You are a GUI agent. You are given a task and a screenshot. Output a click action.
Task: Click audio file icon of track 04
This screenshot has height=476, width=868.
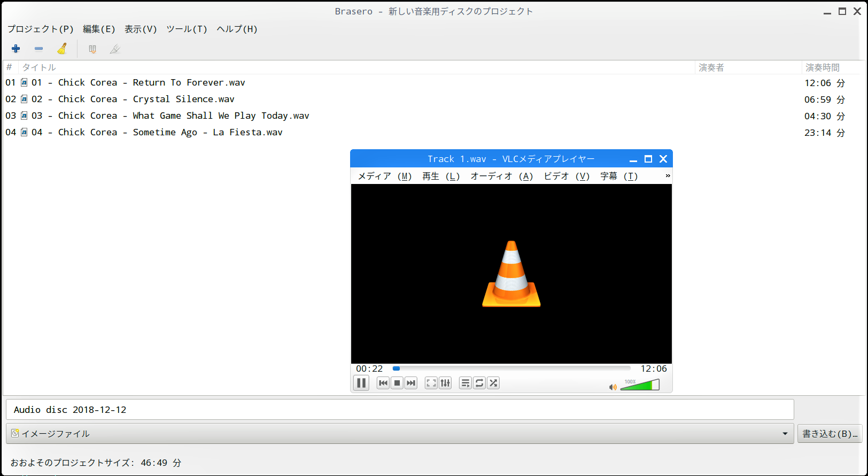tap(24, 132)
